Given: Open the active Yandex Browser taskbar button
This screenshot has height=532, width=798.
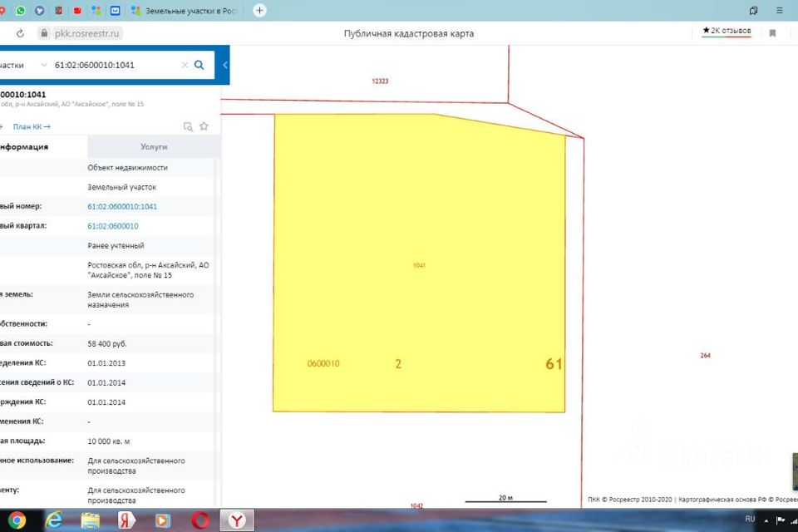Looking at the screenshot, I should [237, 520].
